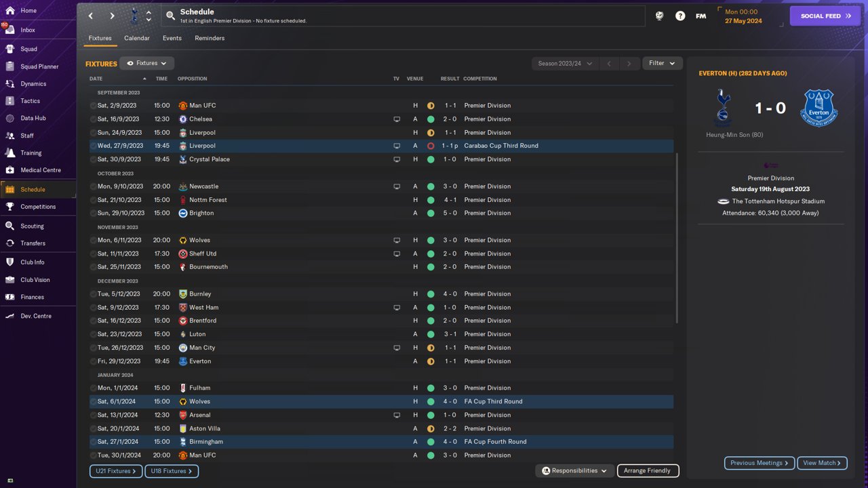Open the Filter dropdown

[662, 63]
